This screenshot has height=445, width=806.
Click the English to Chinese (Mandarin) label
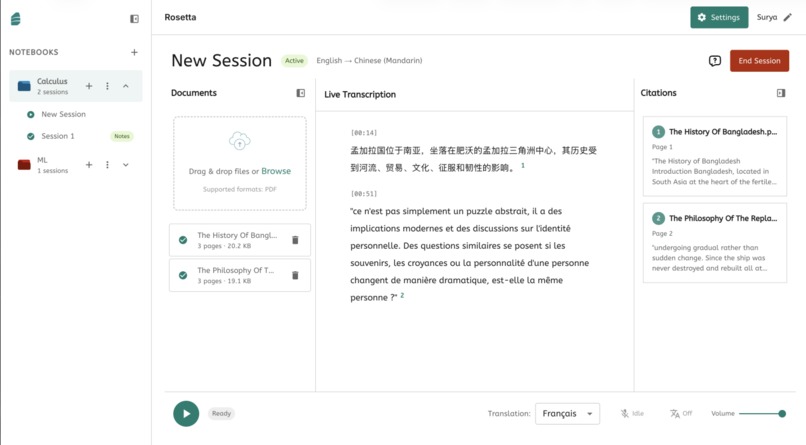(369, 61)
